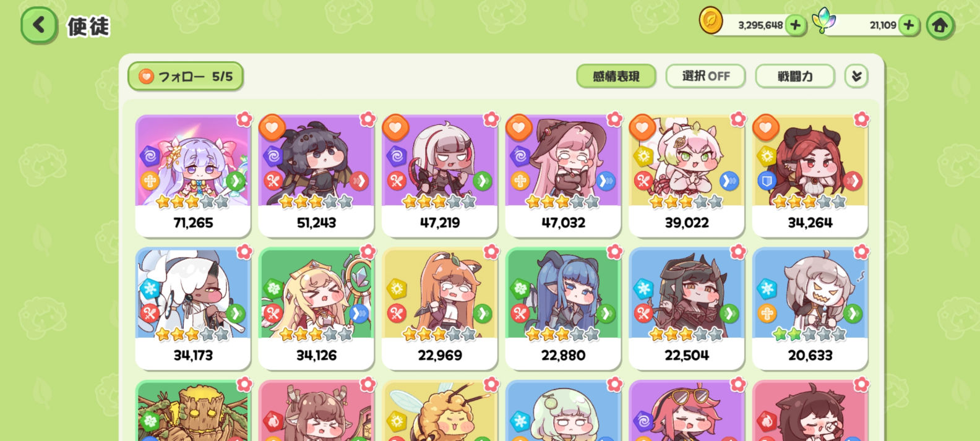The width and height of the screenshot is (980, 441).
Task: Select the 使徒 screen title
Action: coord(88,26)
